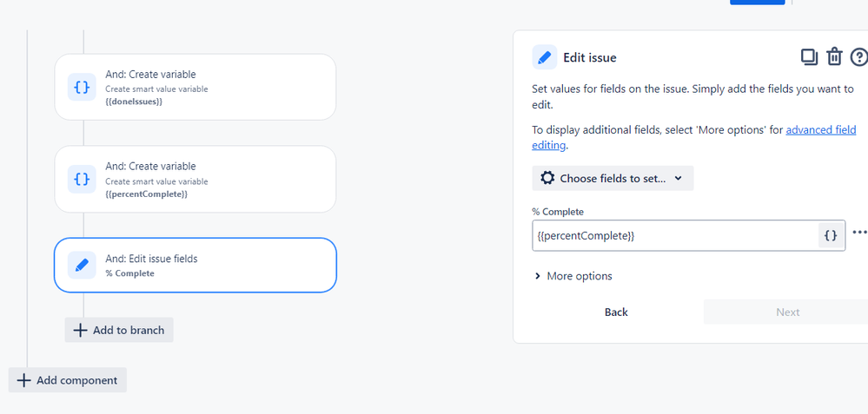Viewport: 868px width, 414px height.
Task: Expand More options section
Action: pyautogui.click(x=573, y=276)
